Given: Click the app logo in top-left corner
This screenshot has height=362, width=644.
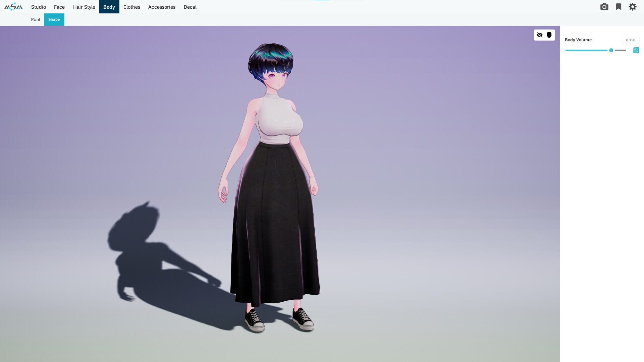Looking at the screenshot, I should [13, 6].
